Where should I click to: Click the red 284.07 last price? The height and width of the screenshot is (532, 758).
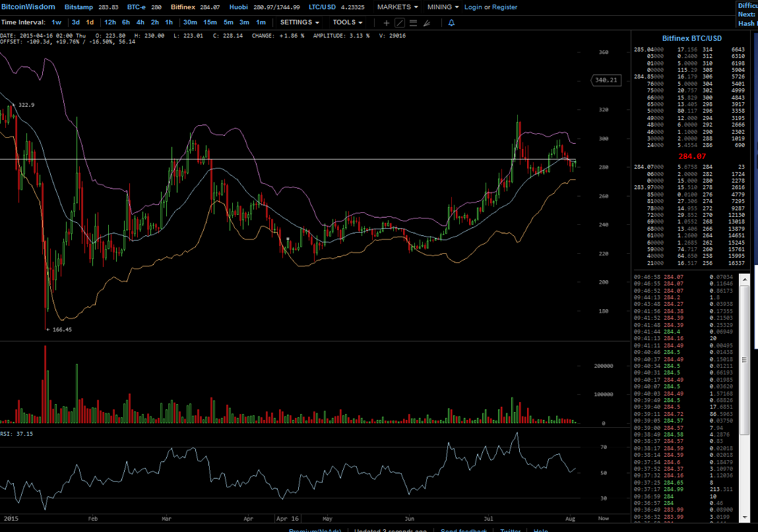[x=692, y=156]
